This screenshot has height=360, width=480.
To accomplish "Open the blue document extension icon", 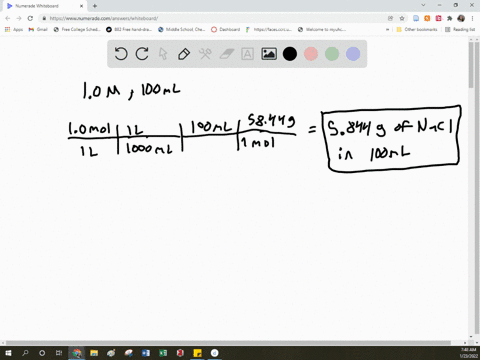I will 416,18.
